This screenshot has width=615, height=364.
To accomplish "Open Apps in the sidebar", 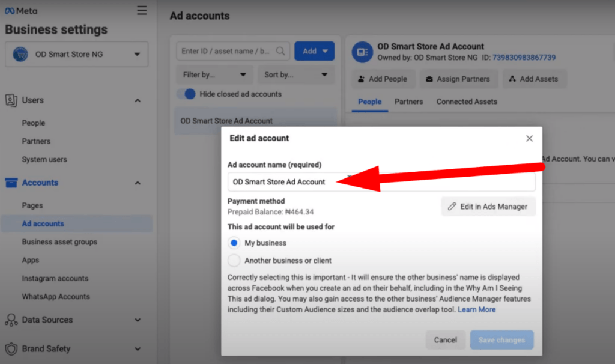I will point(31,260).
